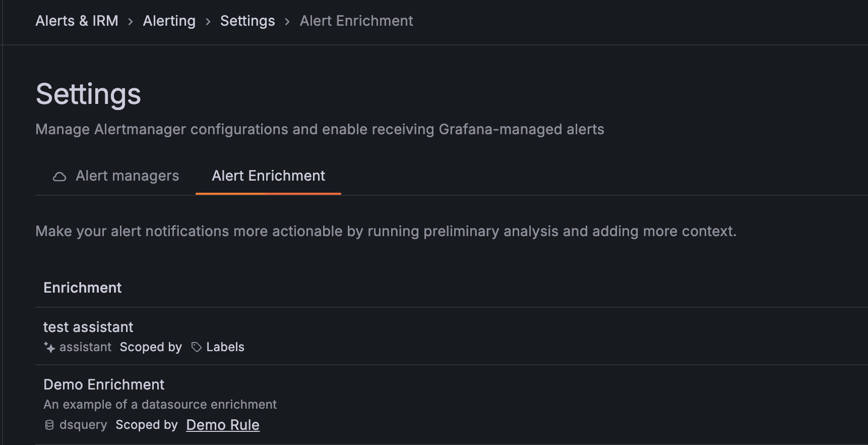Navigate to Alerts & IRM via breadcrumb
868x445 pixels.
click(76, 21)
